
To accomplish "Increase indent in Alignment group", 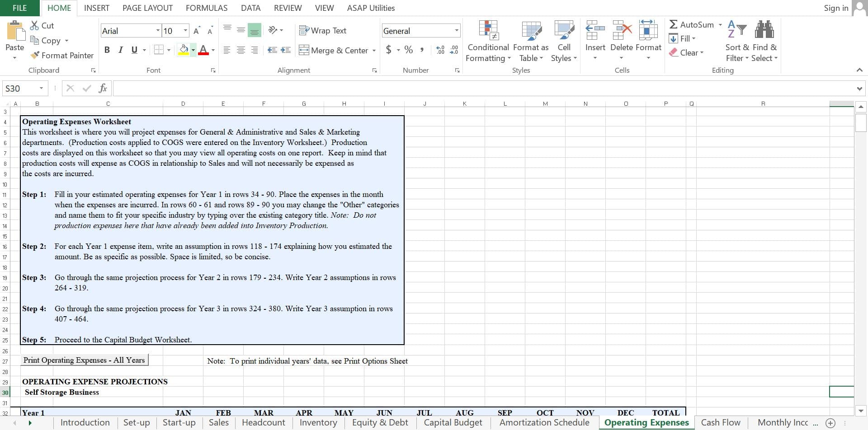I will (x=286, y=50).
